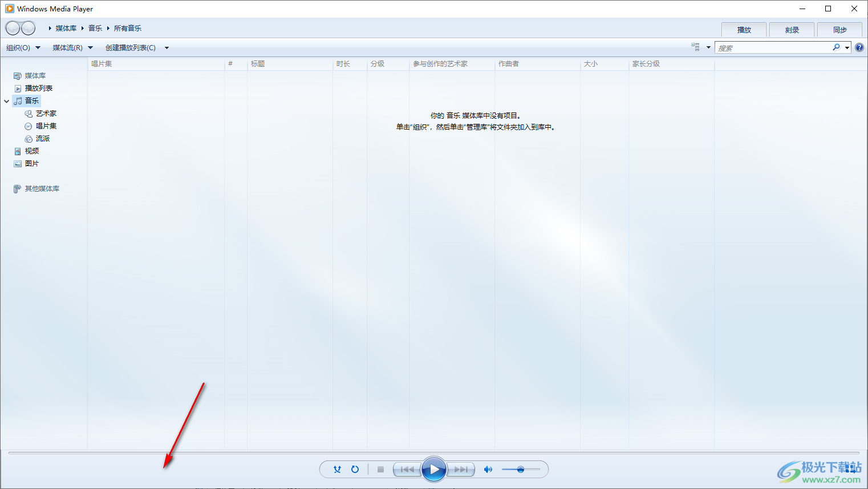Select 流派 under 音乐
The height and width of the screenshot is (489, 868).
pos(43,139)
